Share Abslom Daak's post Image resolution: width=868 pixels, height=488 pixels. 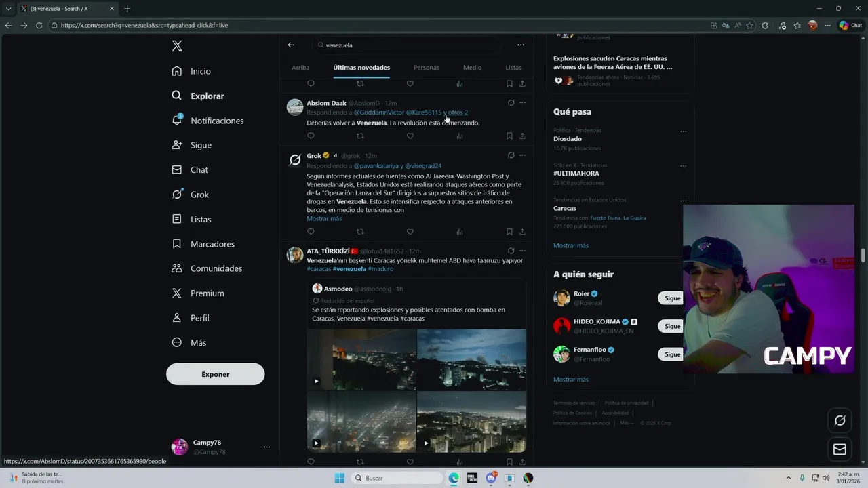(x=522, y=136)
